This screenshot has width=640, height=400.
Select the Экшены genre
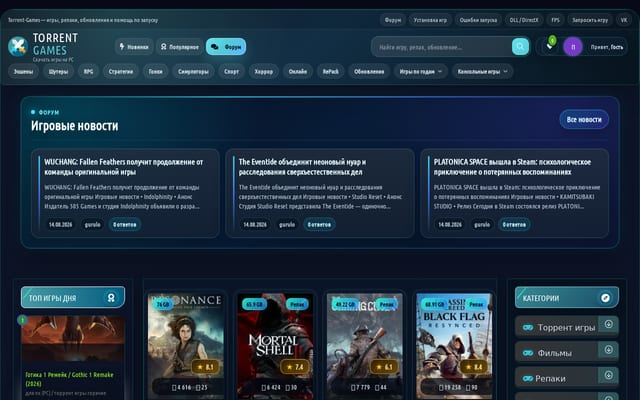coord(23,71)
